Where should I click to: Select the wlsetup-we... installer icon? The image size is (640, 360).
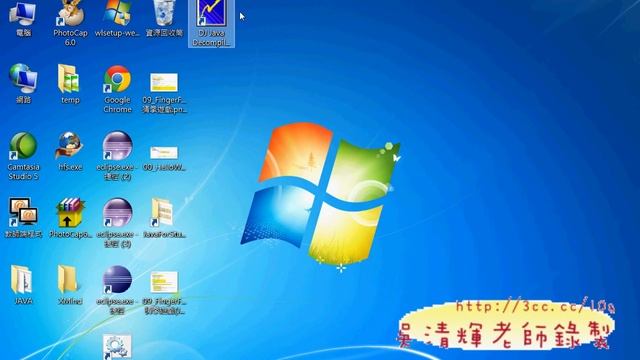117,18
